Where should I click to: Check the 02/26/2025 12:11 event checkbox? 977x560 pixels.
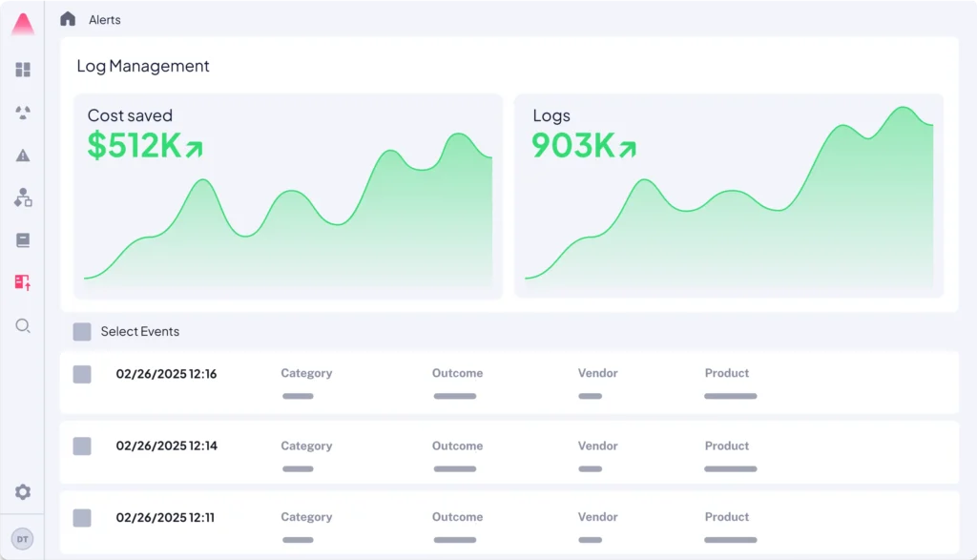[x=82, y=517]
